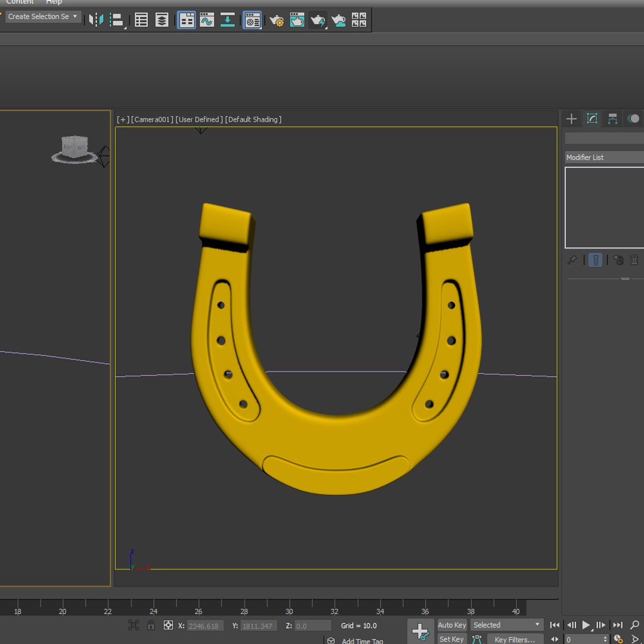Toggle the Set Key button
This screenshot has width=644, height=644.
tap(452, 639)
